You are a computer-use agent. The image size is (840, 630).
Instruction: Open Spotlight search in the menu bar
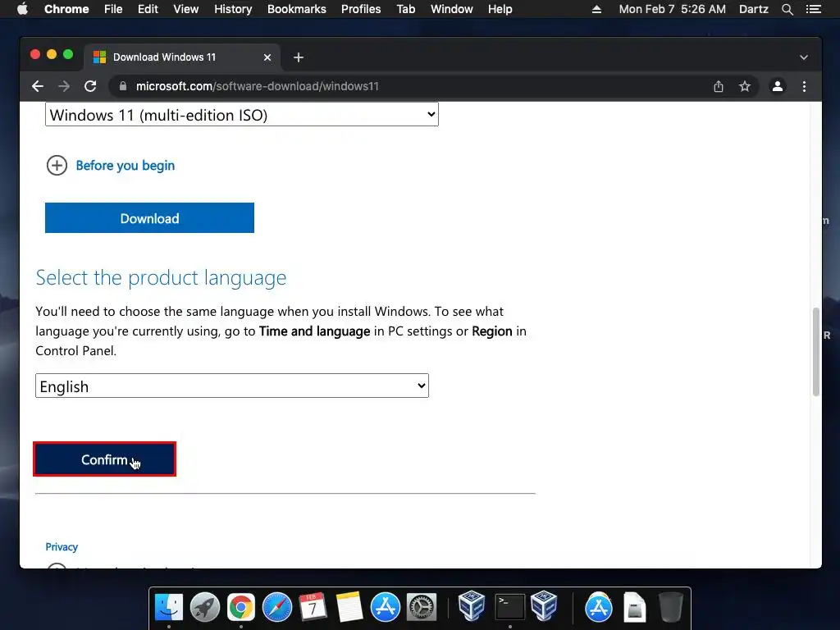coord(787,9)
